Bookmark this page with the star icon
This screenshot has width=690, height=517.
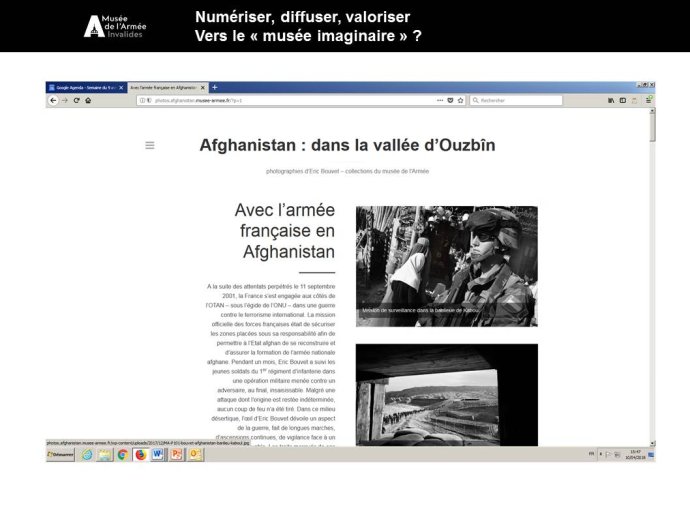click(x=461, y=100)
